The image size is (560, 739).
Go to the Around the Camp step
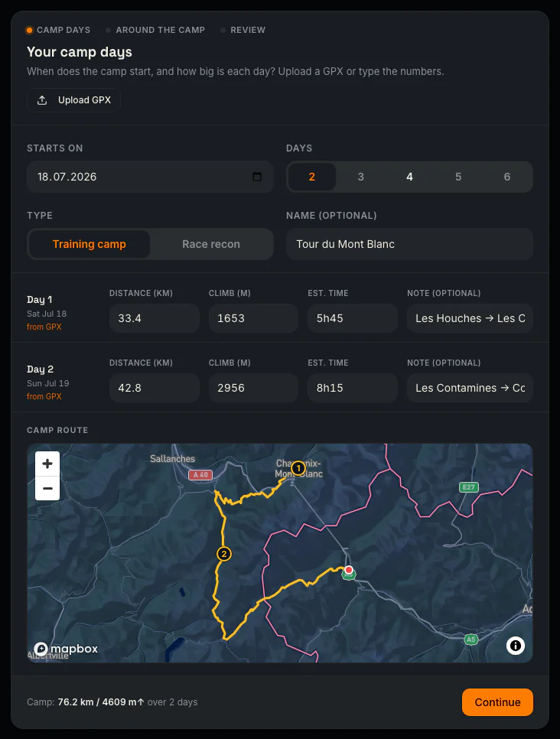pyautogui.click(x=155, y=30)
